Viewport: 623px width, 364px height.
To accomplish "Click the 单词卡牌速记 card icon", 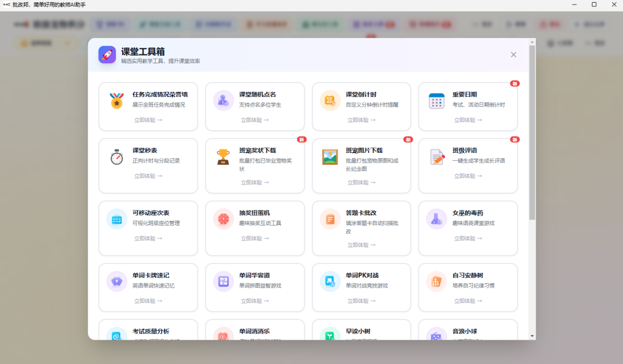I will pos(117,282).
